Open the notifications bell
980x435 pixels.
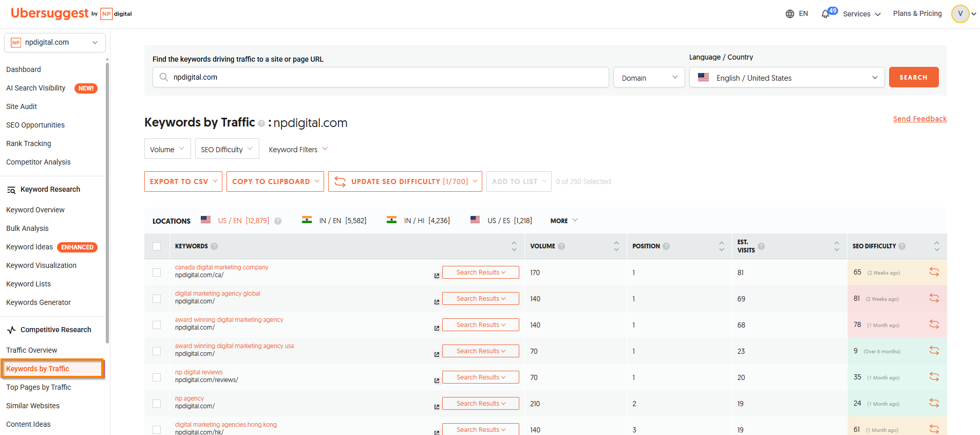coord(825,14)
